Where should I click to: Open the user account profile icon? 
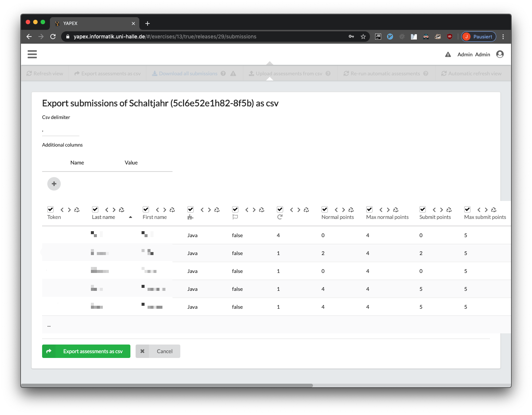pyautogui.click(x=500, y=54)
